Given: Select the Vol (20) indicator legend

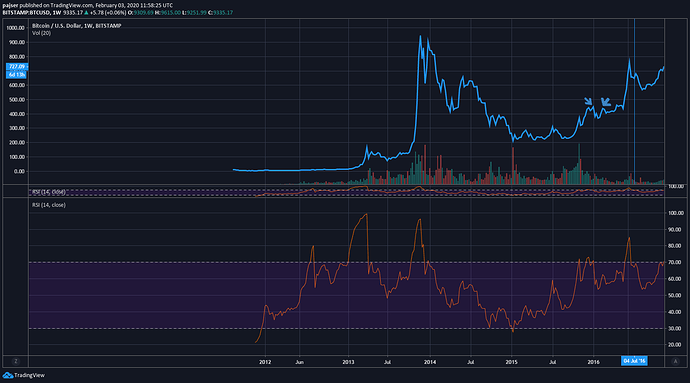Looking at the screenshot, I should point(41,33).
